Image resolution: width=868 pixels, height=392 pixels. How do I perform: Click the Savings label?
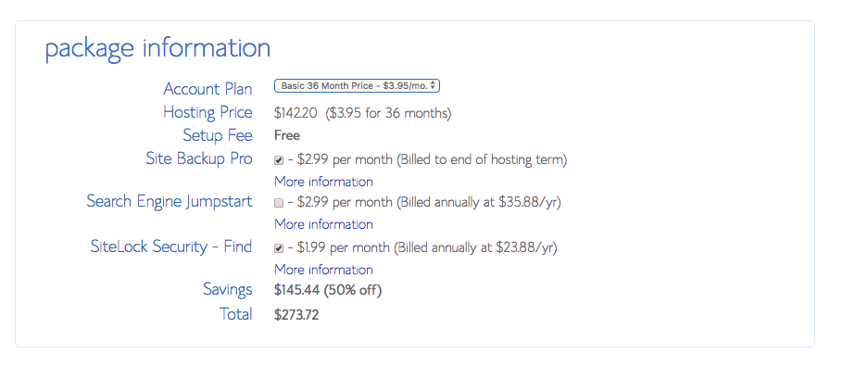(227, 290)
